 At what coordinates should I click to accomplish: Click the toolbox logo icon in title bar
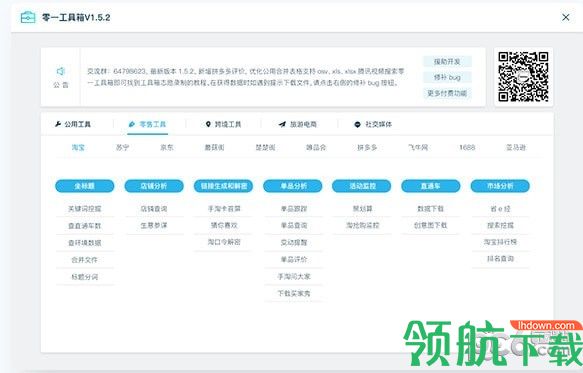(28, 17)
